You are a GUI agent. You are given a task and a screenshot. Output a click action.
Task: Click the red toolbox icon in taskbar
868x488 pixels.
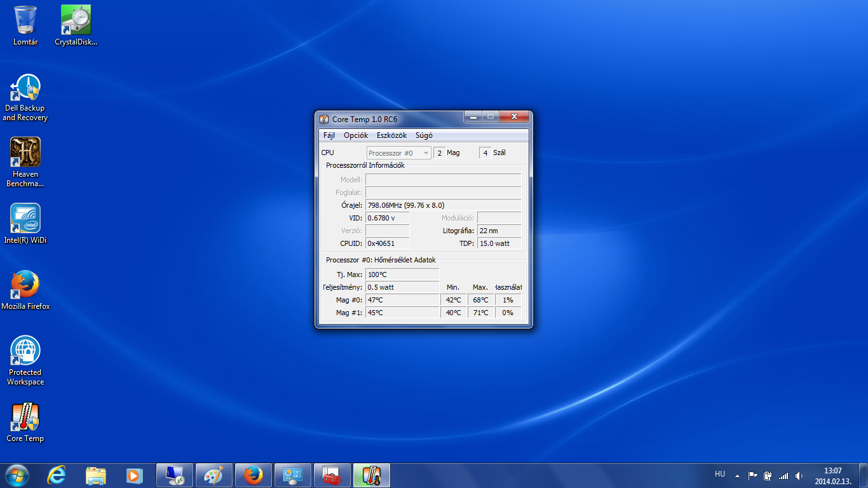pos(332,475)
